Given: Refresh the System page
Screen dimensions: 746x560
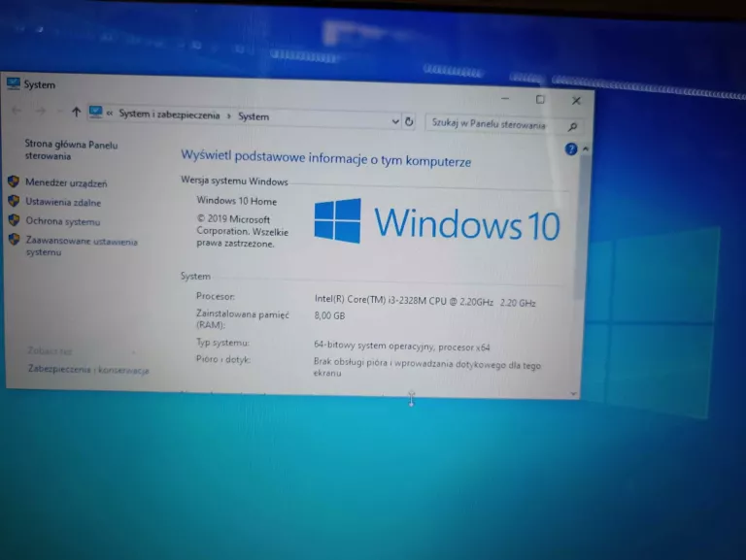Looking at the screenshot, I should coord(409,121).
